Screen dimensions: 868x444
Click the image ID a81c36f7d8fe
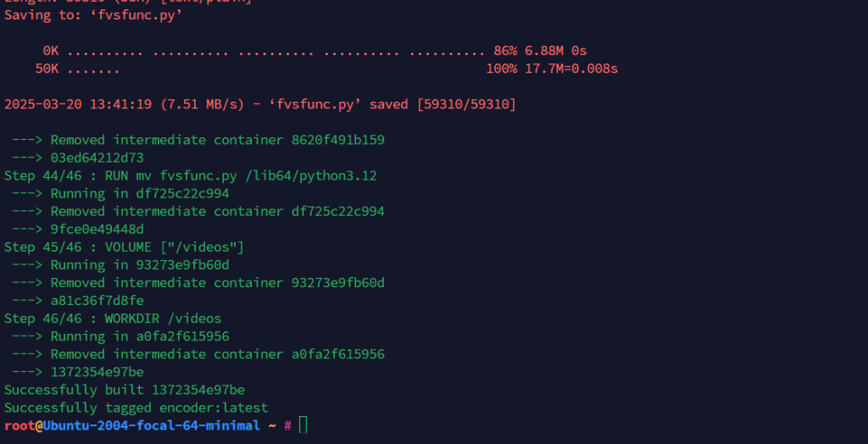(97, 301)
